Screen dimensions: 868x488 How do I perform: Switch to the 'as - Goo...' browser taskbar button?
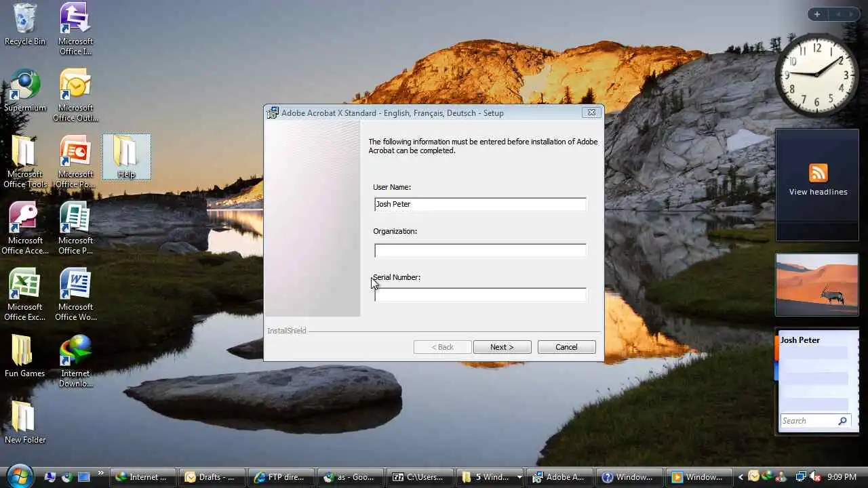(351, 477)
